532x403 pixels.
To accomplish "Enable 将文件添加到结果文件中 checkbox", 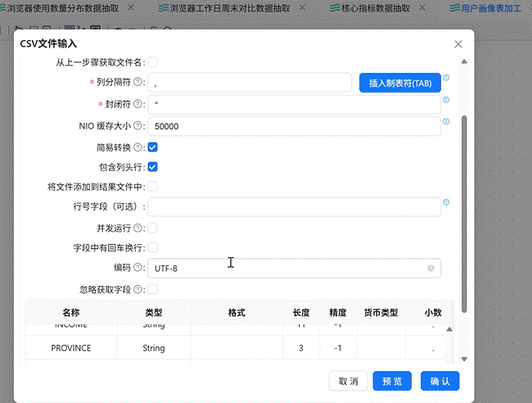I will click(153, 187).
